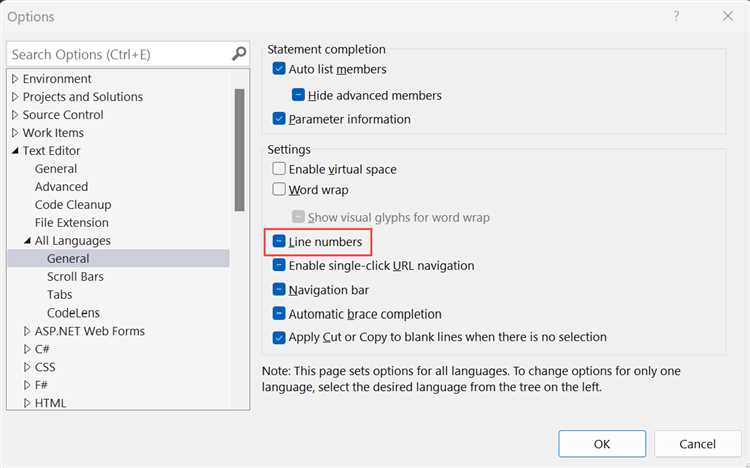750x468 pixels.
Task: Click the tree vertical scrollbar thumb
Action: (x=240, y=150)
